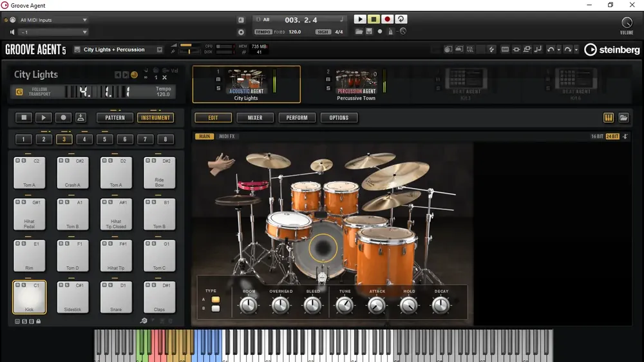
Task: Adjust the Decay knob
Action: [x=440, y=305]
